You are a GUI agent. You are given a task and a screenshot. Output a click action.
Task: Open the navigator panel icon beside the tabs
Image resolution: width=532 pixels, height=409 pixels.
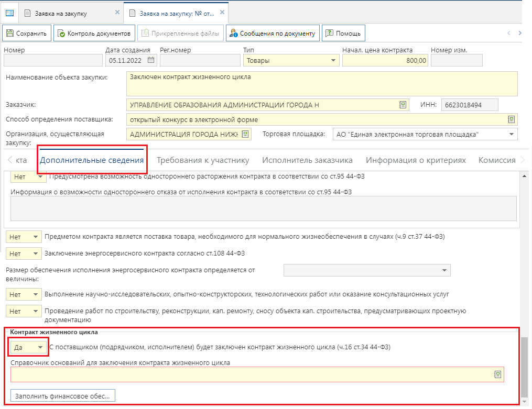[x=10, y=13]
